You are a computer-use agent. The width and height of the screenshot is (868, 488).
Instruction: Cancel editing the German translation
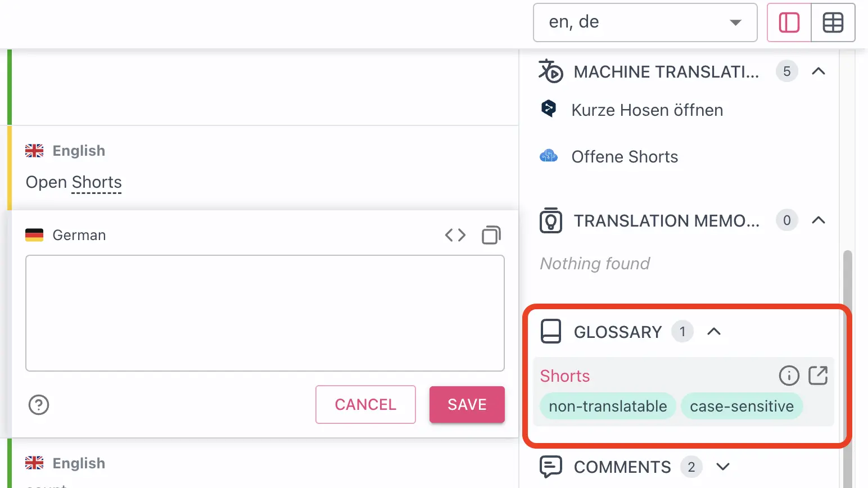pos(365,404)
